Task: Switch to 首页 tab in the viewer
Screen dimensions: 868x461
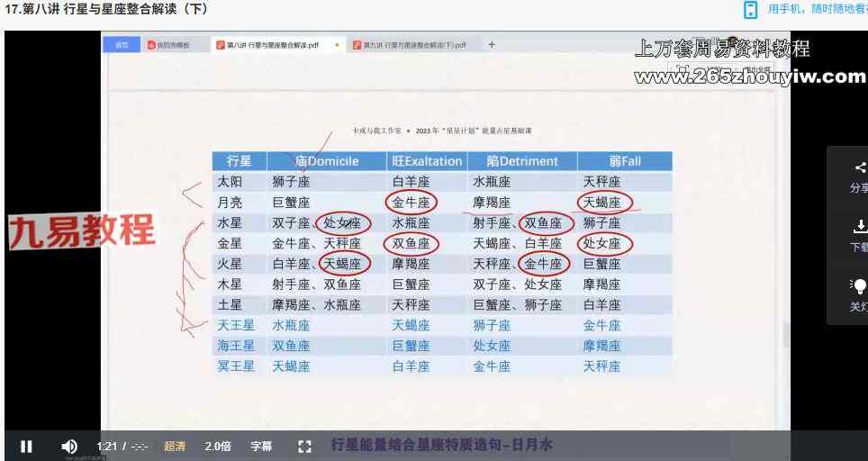Action: click(122, 45)
